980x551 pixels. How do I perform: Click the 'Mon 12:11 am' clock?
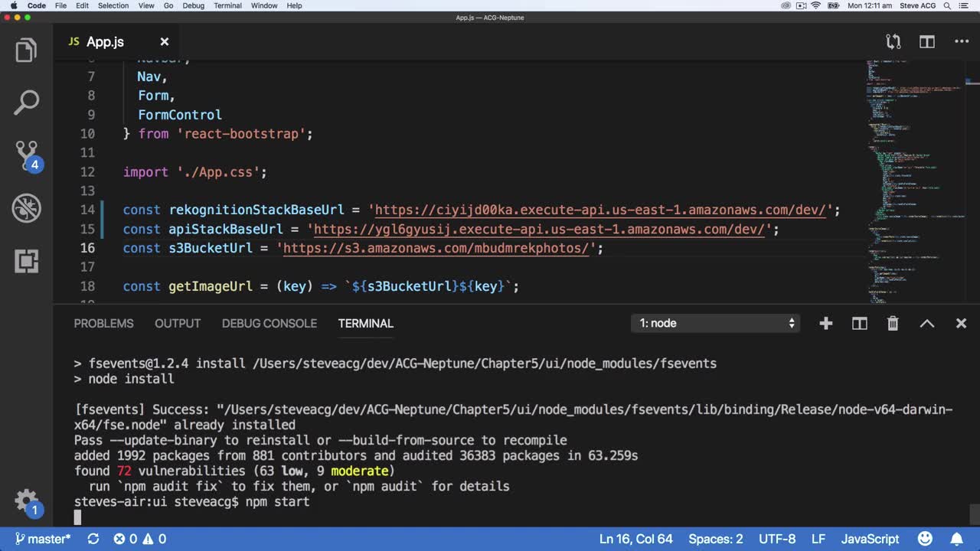click(x=870, y=5)
